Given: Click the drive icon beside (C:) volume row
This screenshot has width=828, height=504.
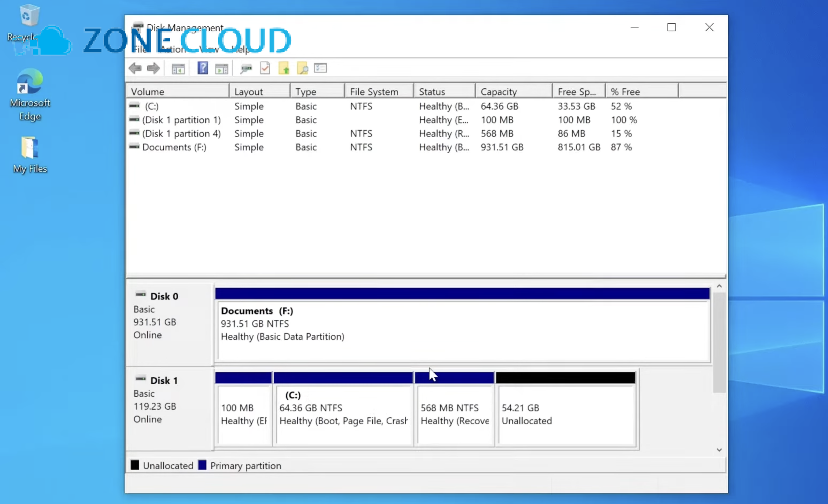Looking at the screenshot, I should click(134, 106).
